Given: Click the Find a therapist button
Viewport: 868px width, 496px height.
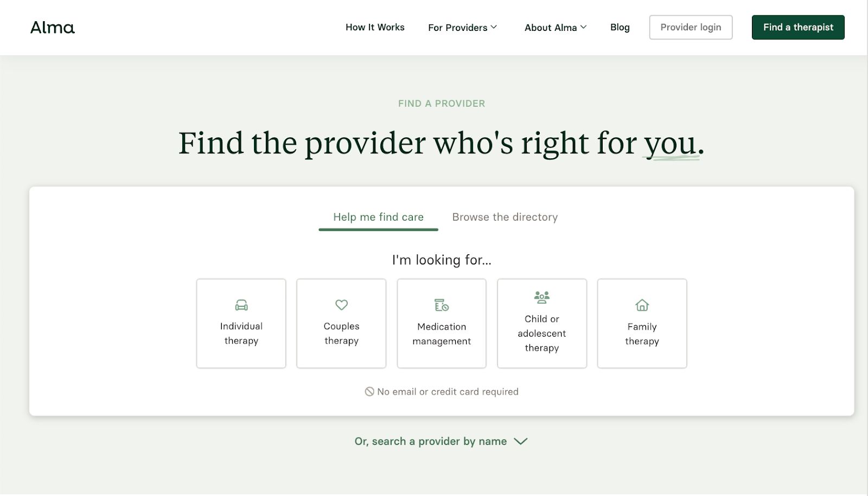Looking at the screenshot, I should click(797, 27).
